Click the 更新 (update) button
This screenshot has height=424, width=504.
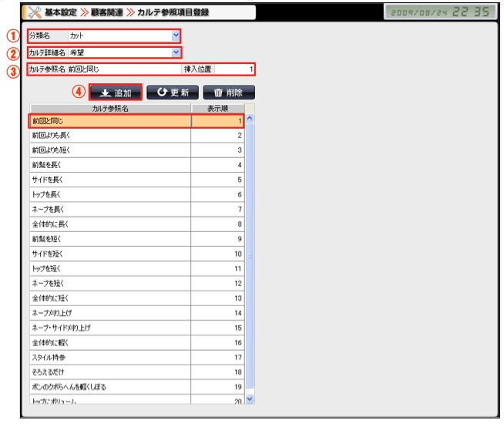(171, 93)
